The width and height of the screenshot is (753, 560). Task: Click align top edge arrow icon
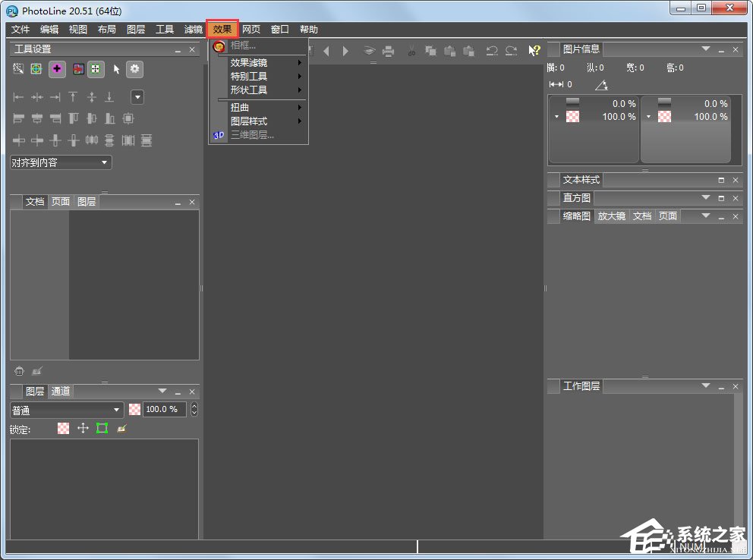tap(73, 97)
